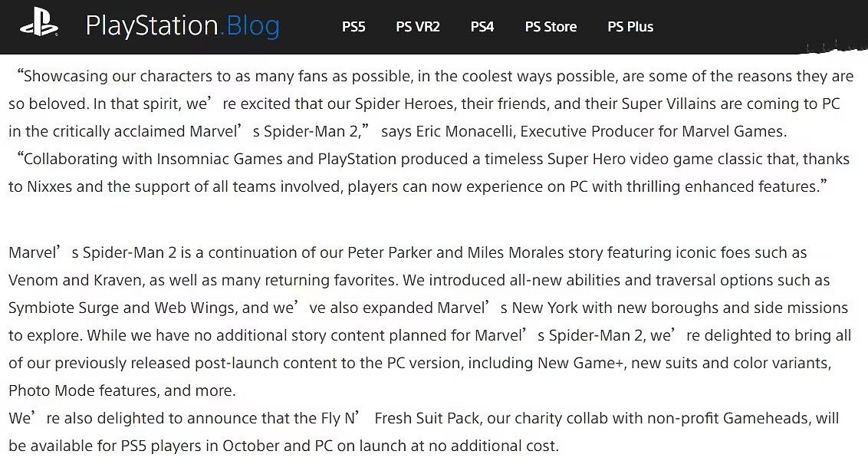Screen dimensions: 868x461
Task: Click the PlayStation logo icon
Action: (x=39, y=26)
